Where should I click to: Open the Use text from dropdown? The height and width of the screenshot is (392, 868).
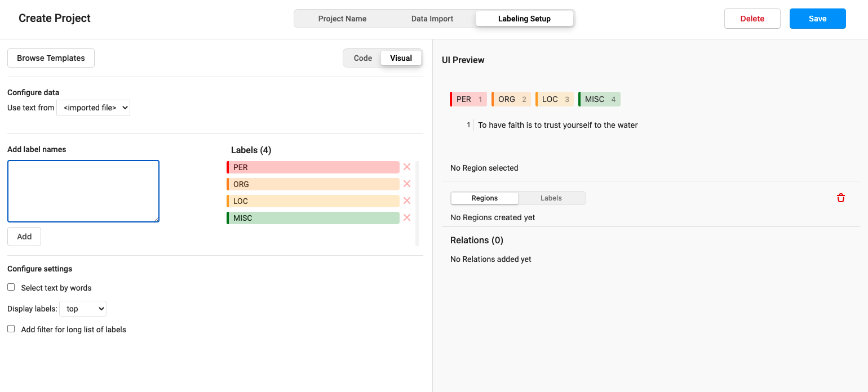pos(94,108)
